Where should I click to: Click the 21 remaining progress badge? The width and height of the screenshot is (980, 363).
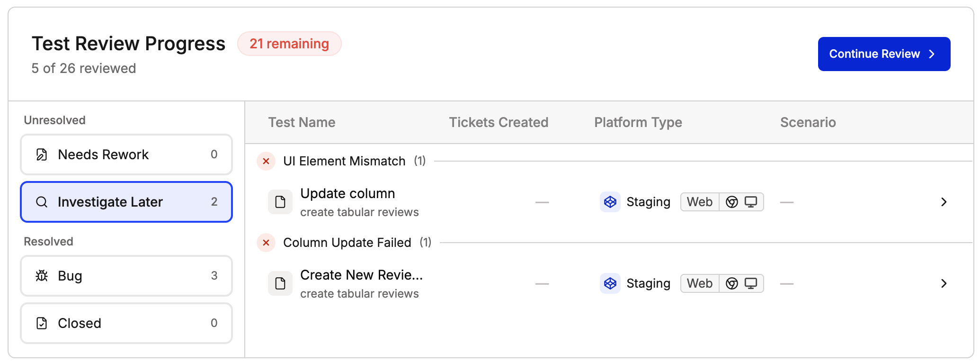click(289, 44)
